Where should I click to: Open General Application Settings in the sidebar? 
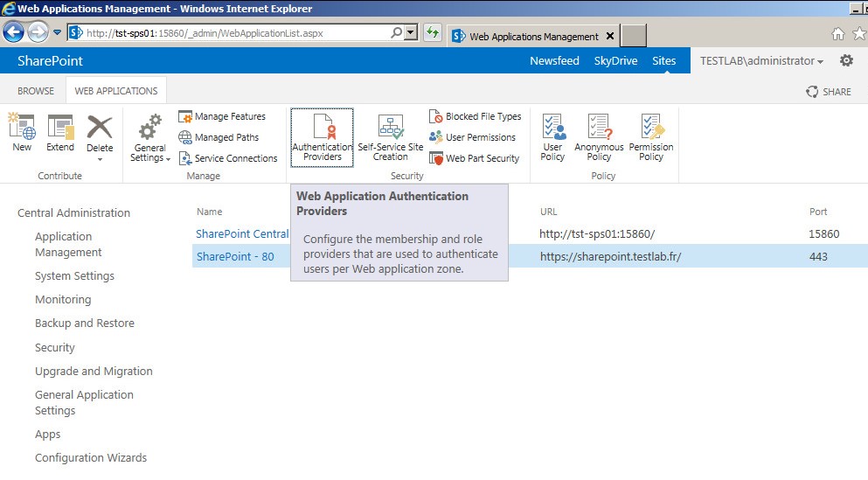[84, 402]
